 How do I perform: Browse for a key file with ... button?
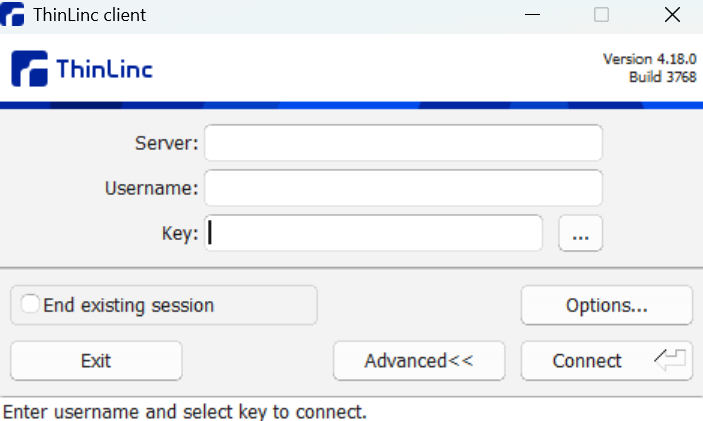pyautogui.click(x=580, y=234)
